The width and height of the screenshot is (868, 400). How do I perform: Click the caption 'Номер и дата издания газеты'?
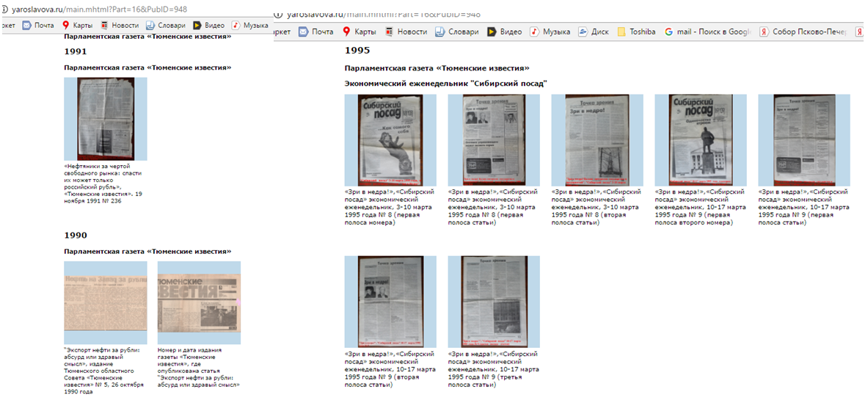click(x=200, y=367)
